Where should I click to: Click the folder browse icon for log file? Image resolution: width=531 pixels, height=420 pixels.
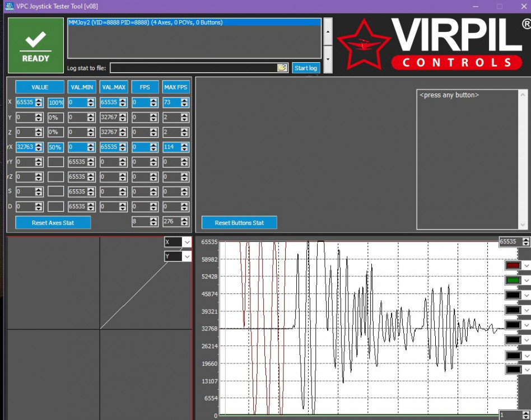282,68
